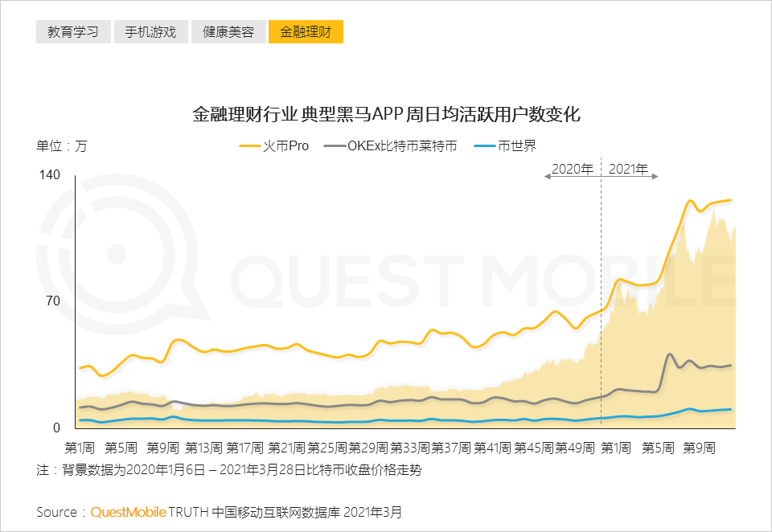
Task: Click the 第37周 x-axis label
Action: (451, 448)
